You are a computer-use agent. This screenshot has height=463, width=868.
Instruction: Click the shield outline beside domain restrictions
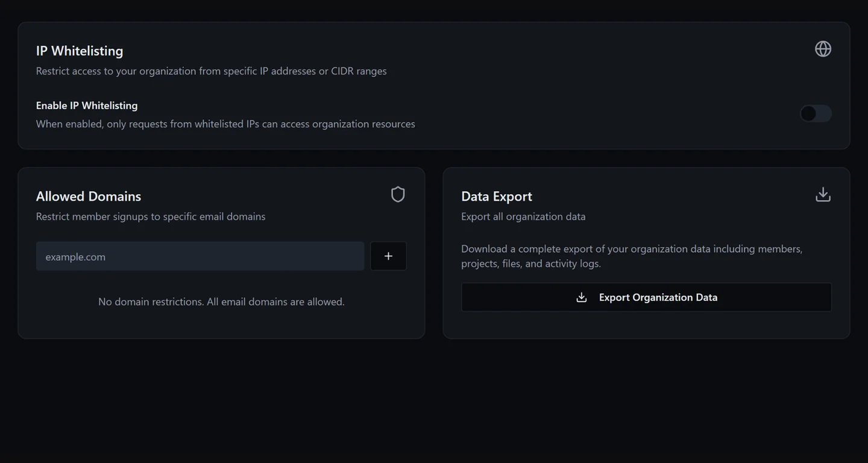point(397,194)
